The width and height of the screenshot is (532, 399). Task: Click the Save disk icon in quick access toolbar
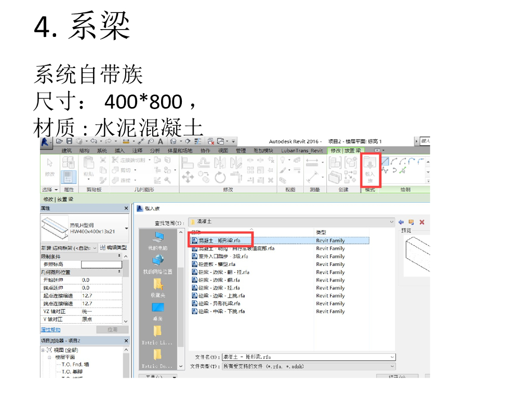69,141
